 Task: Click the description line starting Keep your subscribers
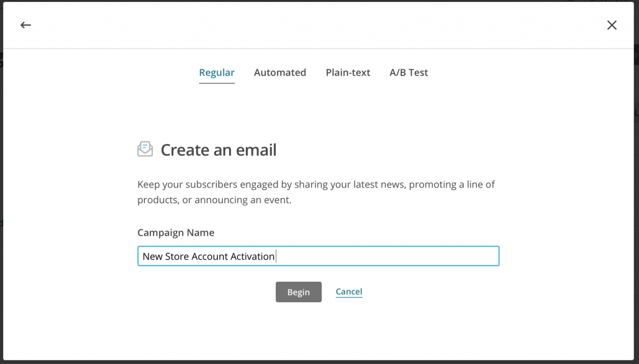click(316, 184)
